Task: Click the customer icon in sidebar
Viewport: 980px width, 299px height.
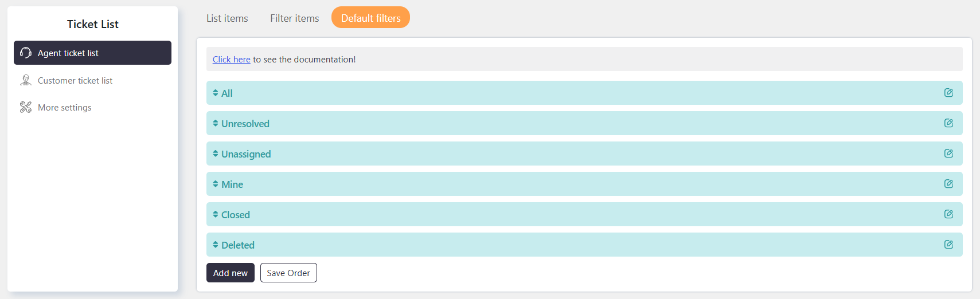Action: [x=26, y=80]
